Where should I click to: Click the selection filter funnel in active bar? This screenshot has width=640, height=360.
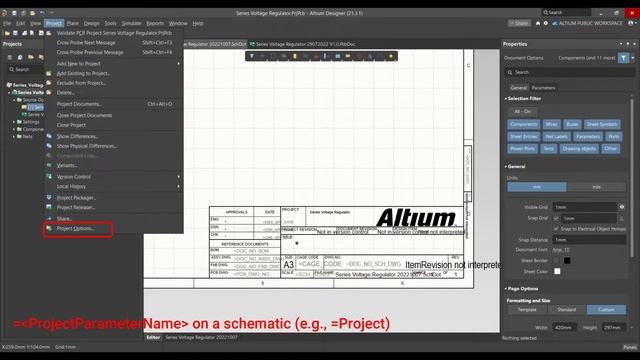click(x=252, y=56)
